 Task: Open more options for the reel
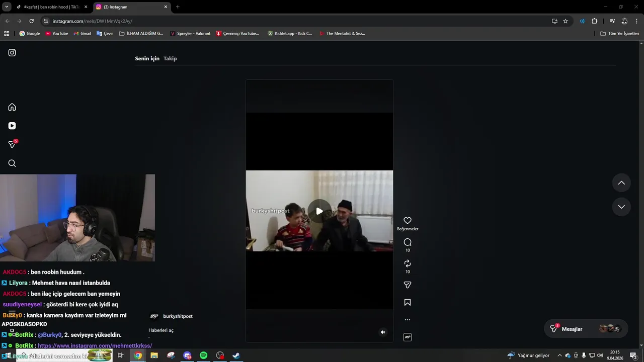[408, 320]
